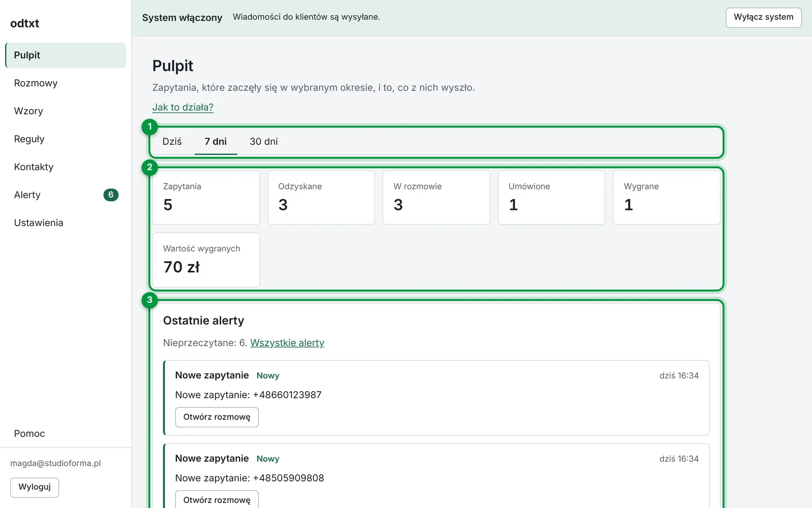
Task: Click "dziś 16:34" on the +48660123987 alert
Action: tap(679, 376)
